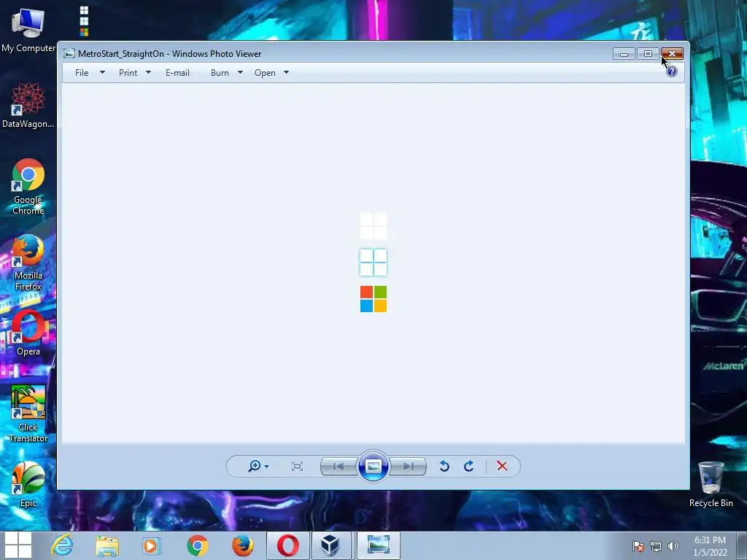Image resolution: width=747 pixels, height=560 pixels.
Task: Open the File menu
Action: (x=82, y=73)
